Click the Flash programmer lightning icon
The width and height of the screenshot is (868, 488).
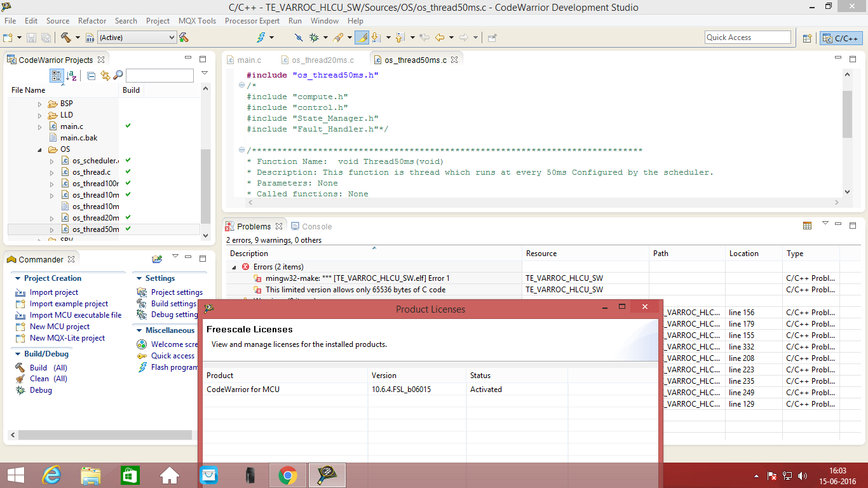[261, 37]
